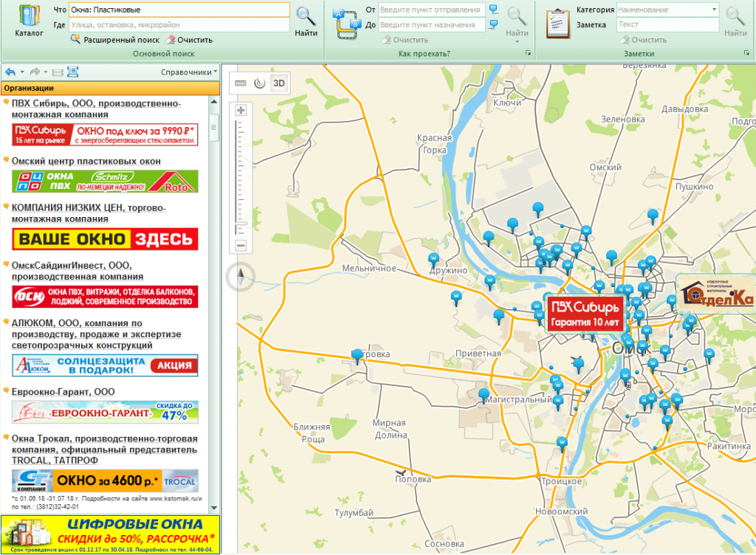This screenshot has width=756, height=555.
Task: Click the Заметки clipboard icon
Action: (558, 23)
